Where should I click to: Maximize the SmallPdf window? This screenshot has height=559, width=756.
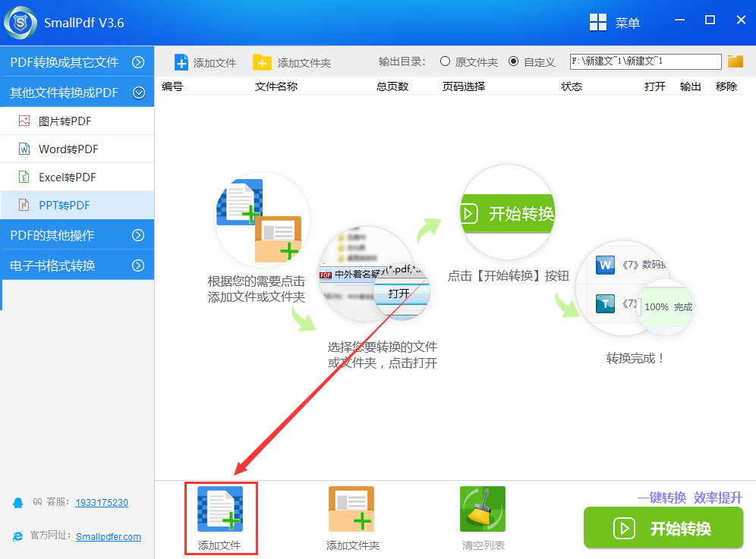click(x=710, y=20)
